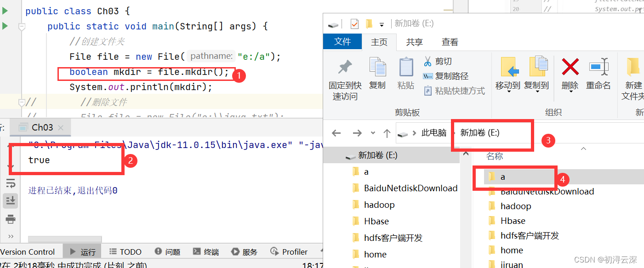Image resolution: width=644 pixels, height=268 pixels.
Task: Click the 固定到快速访问 pin icon
Action: (345, 68)
